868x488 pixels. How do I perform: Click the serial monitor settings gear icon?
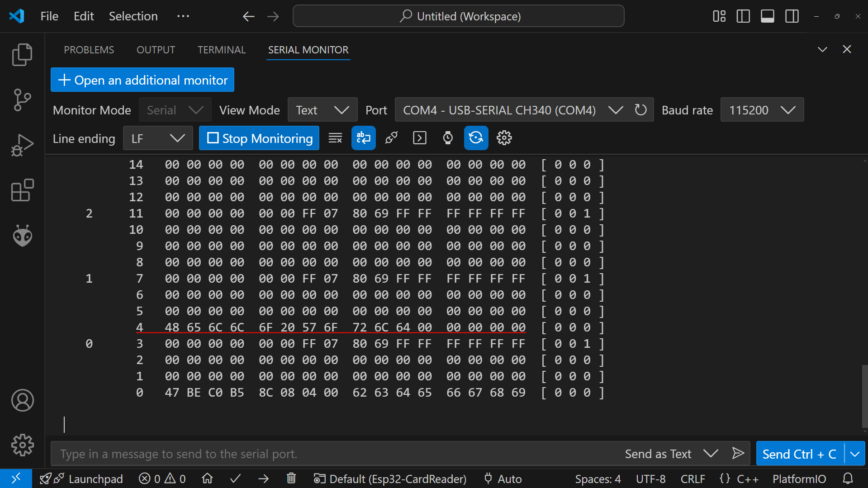[x=504, y=138]
